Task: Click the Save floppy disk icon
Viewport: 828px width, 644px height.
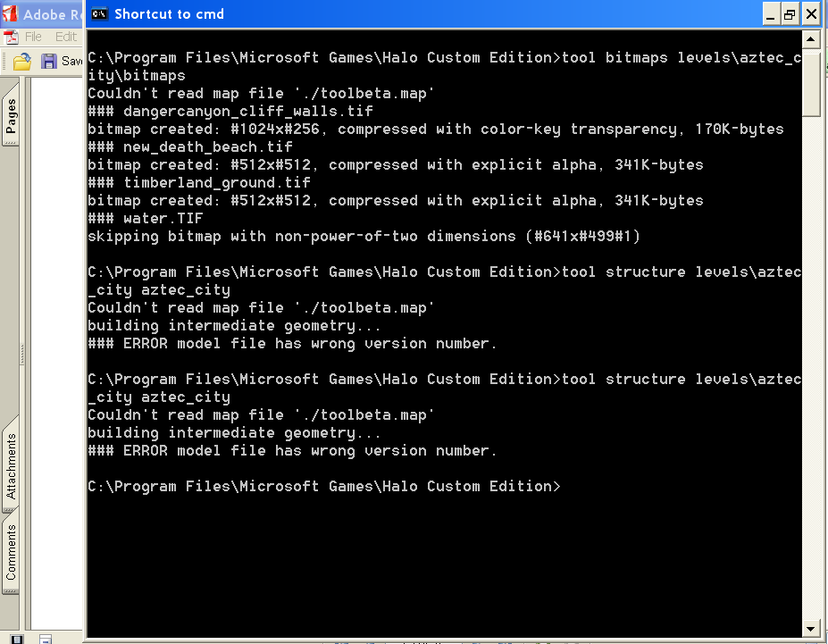Action: click(49, 62)
